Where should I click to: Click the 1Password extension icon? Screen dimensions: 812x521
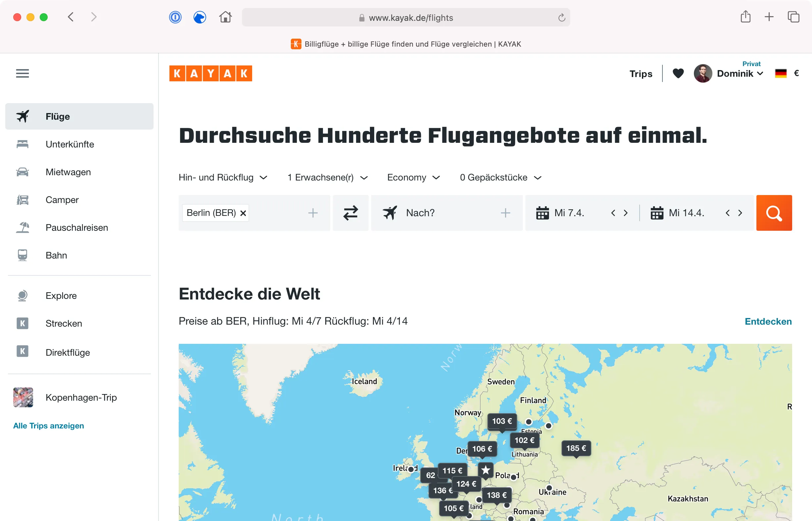175,17
